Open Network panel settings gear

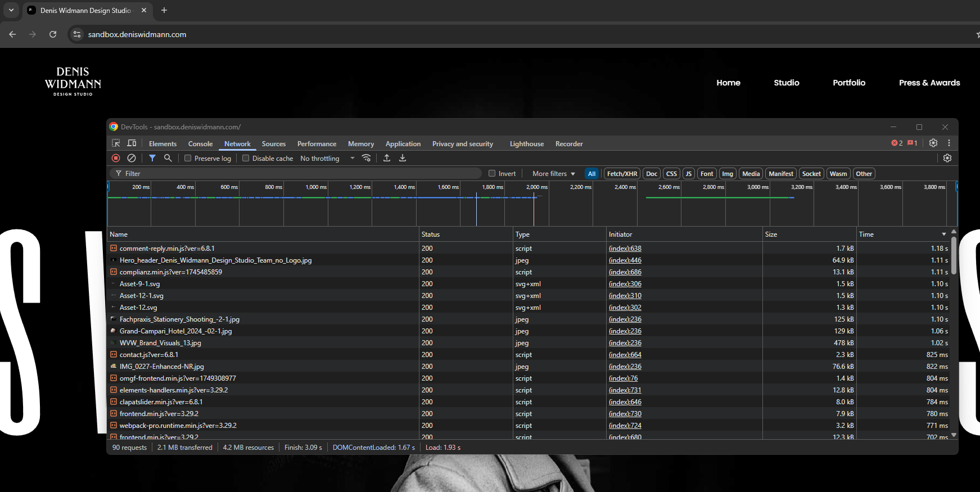point(947,158)
